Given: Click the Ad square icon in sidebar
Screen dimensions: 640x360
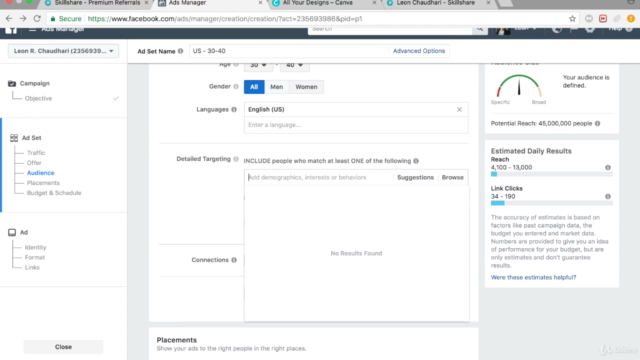Looking at the screenshot, I should [x=12, y=232].
